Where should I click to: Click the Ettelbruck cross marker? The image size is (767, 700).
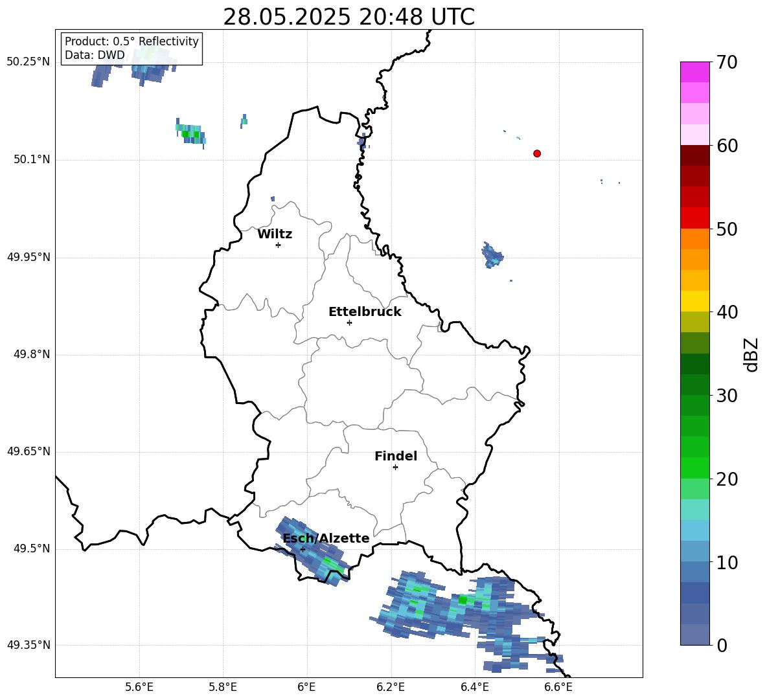pos(349,322)
